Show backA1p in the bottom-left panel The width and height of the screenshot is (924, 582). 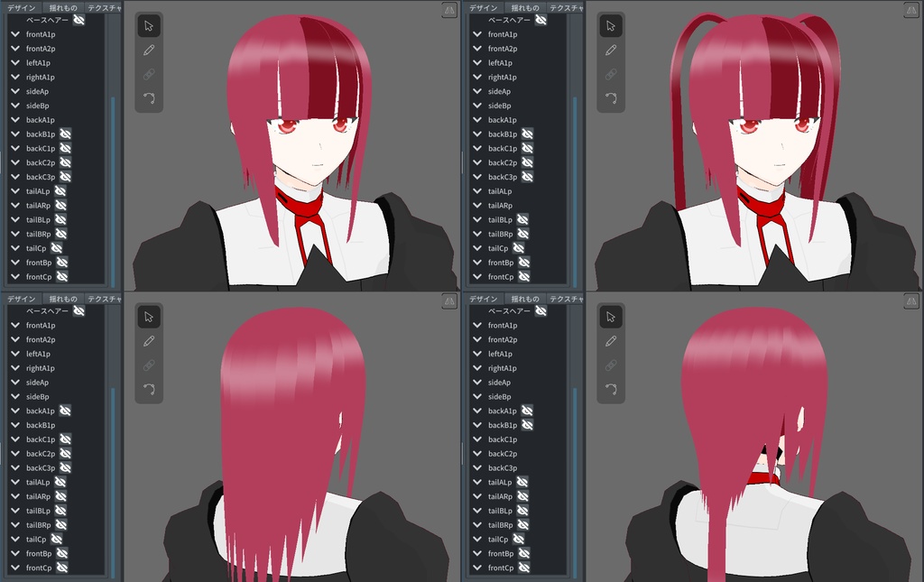pos(65,411)
